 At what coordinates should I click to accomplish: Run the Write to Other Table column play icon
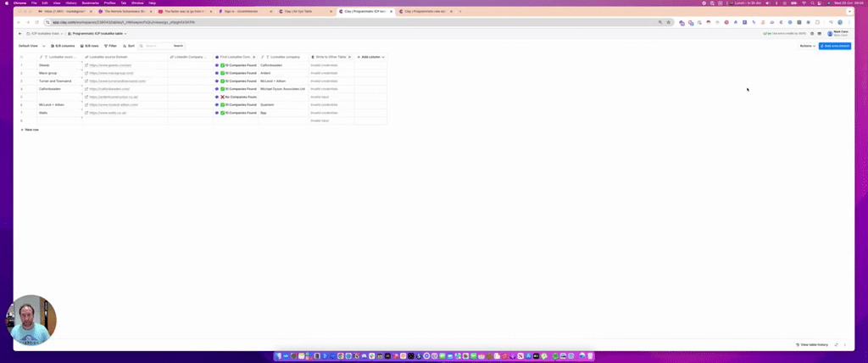tap(351, 57)
